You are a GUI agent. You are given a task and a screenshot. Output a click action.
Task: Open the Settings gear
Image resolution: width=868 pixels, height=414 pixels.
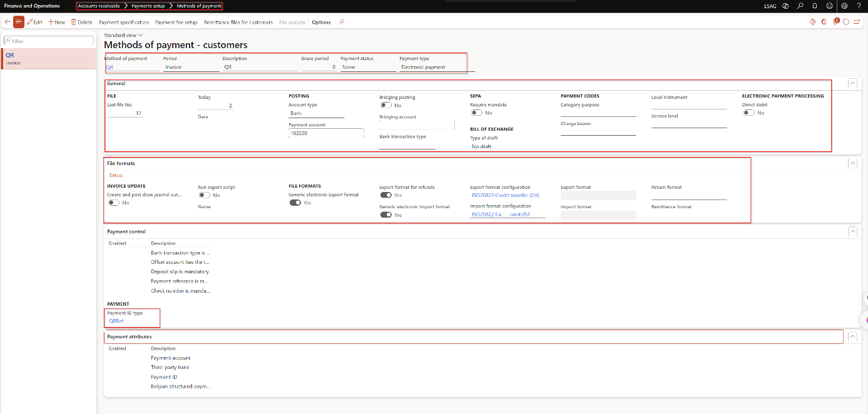point(844,6)
